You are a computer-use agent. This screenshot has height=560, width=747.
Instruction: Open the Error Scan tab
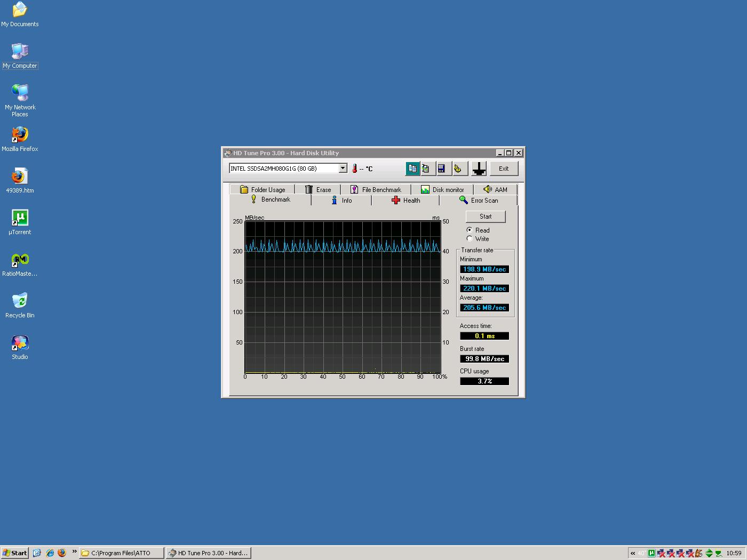(x=479, y=201)
